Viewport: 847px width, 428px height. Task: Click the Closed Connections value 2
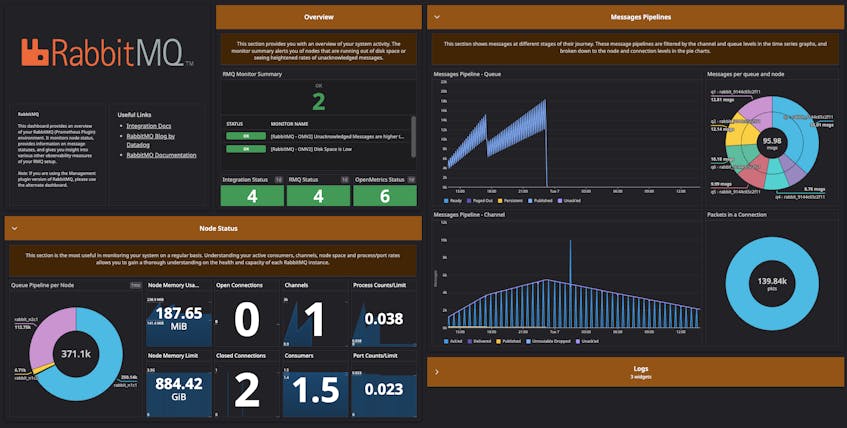tap(247, 391)
